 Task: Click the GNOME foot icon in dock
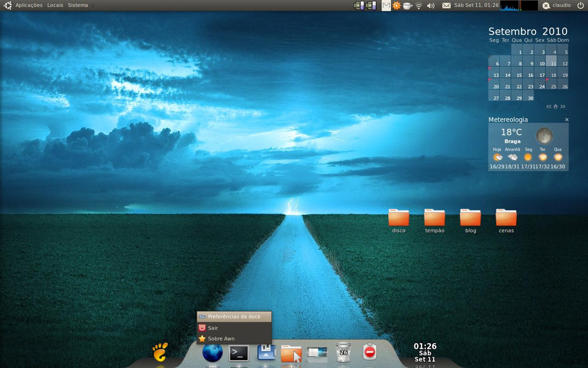click(160, 352)
